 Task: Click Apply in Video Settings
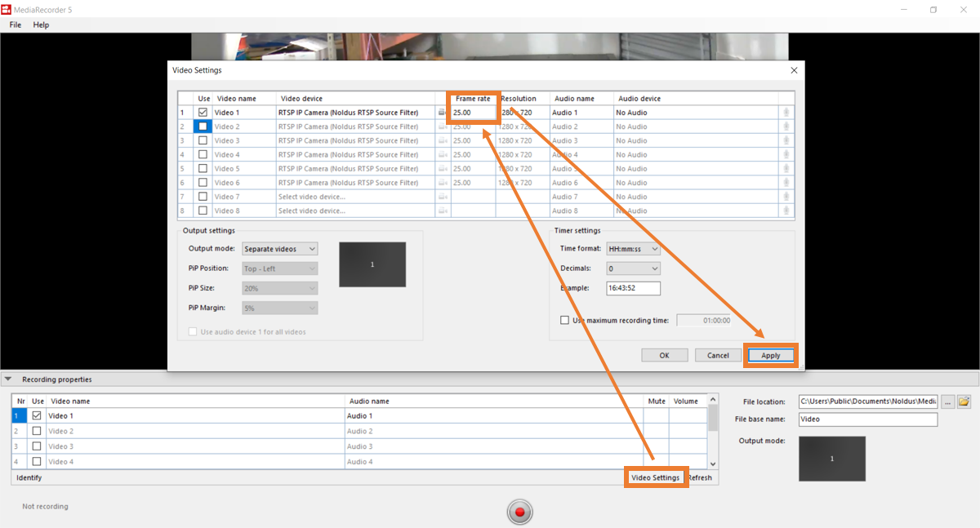point(770,356)
